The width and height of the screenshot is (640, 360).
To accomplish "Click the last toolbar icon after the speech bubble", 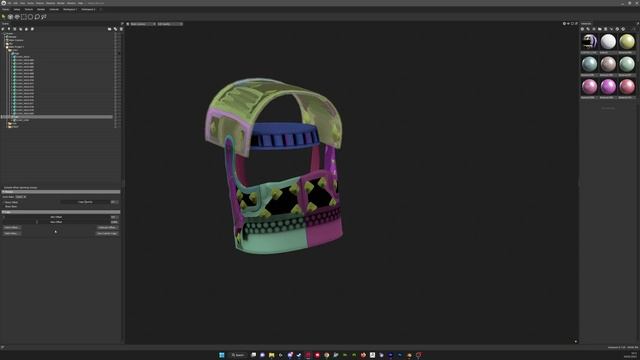I will point(44,17).
